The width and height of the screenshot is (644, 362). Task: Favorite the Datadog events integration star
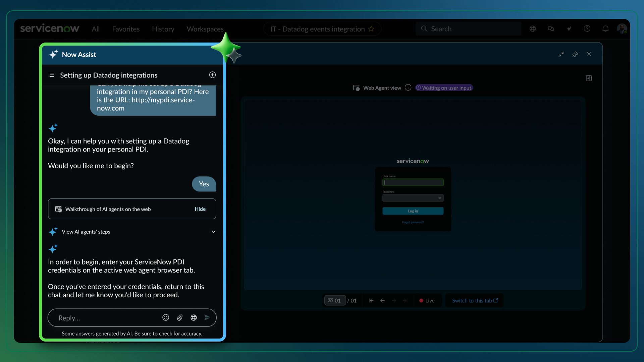pyautogui.click(x=371, y=29)
